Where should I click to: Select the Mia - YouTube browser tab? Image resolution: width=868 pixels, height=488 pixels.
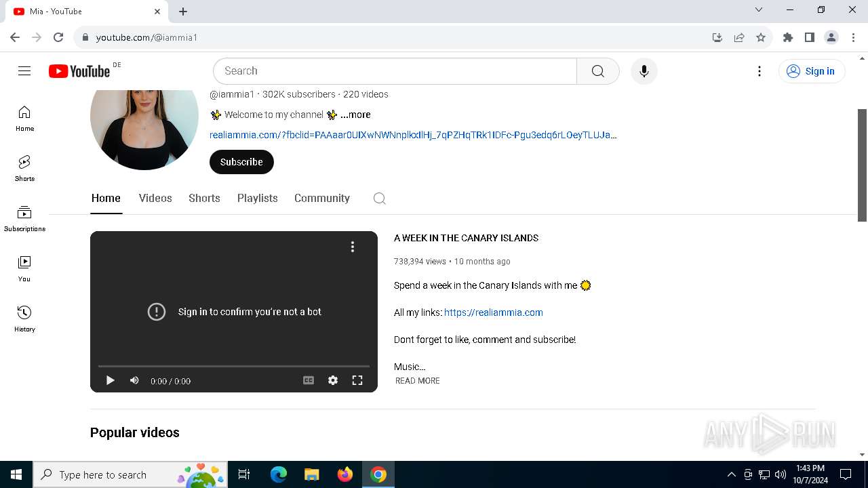87,12
